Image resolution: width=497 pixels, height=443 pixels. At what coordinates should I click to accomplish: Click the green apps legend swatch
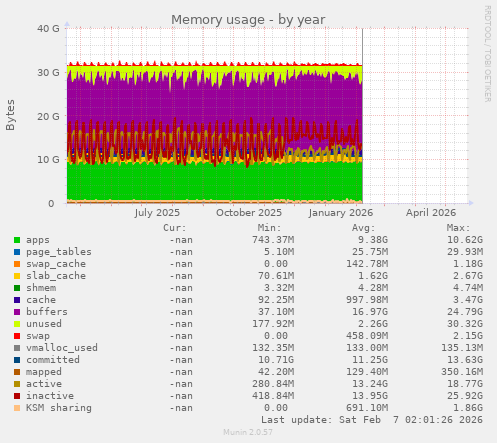pos(17,240)
